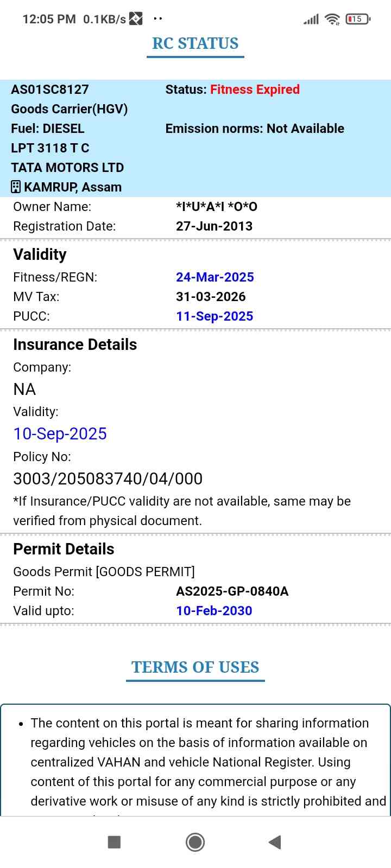Screen dimensions: 391x868
Task: Tap the two-dot notification indicator
Action: [x=158, y=19]
